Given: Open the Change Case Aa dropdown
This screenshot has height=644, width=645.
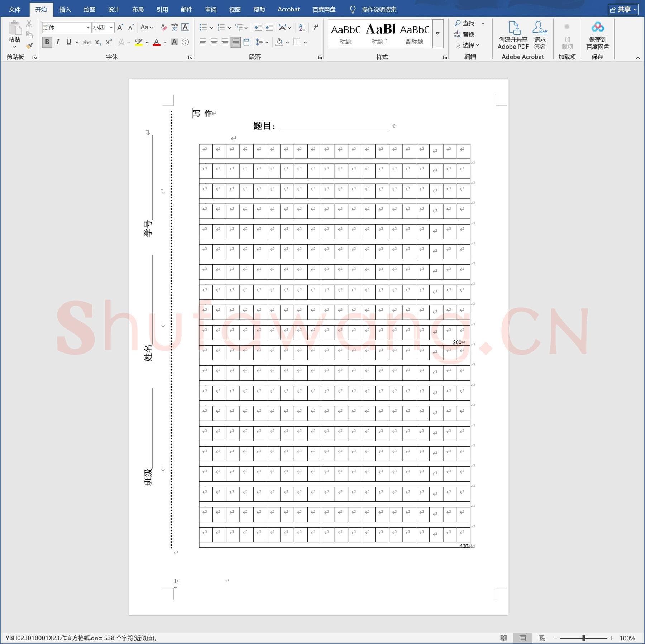Looking at the screenshot, I should tap(147, 28).
